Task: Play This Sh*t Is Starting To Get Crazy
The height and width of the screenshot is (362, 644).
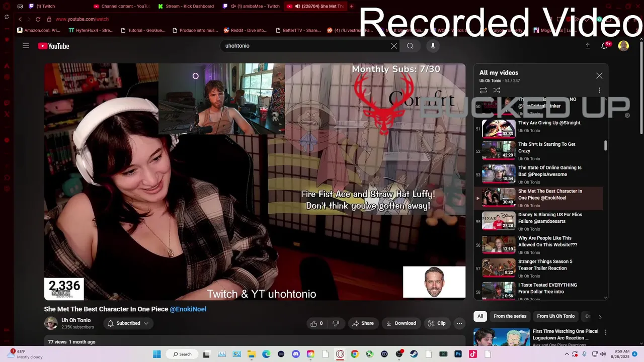Action: (538, 151)
